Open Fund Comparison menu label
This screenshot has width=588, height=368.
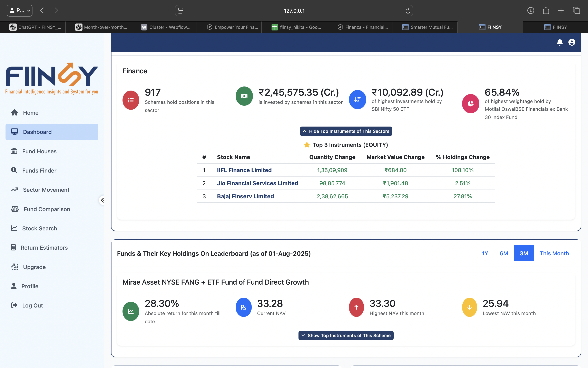pyautogui.click(x=47, y=209)
